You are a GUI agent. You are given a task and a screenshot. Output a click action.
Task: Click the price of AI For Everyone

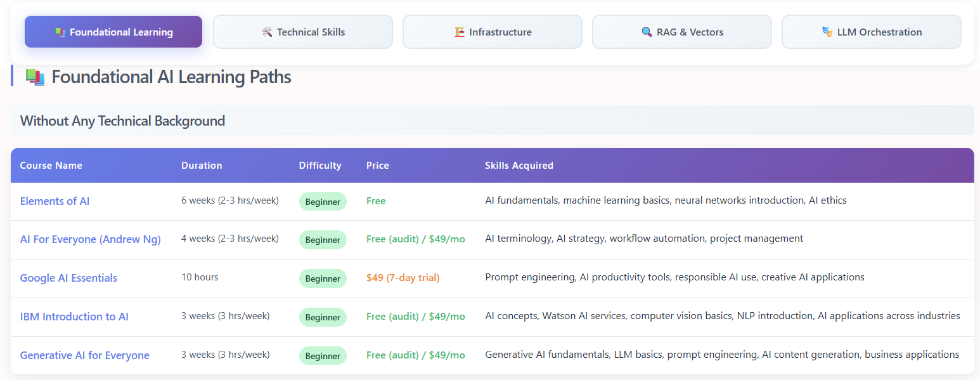coord(416,239)
